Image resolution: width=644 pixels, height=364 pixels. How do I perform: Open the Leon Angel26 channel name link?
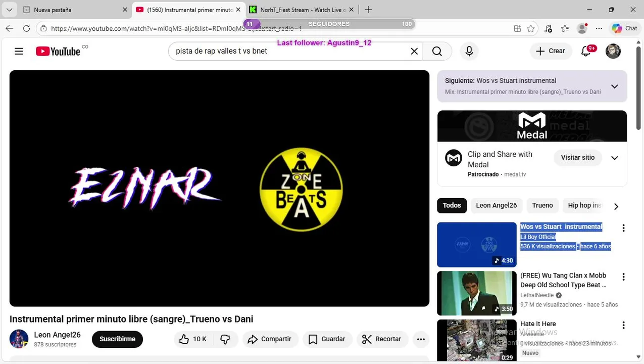tap(57, 335)
